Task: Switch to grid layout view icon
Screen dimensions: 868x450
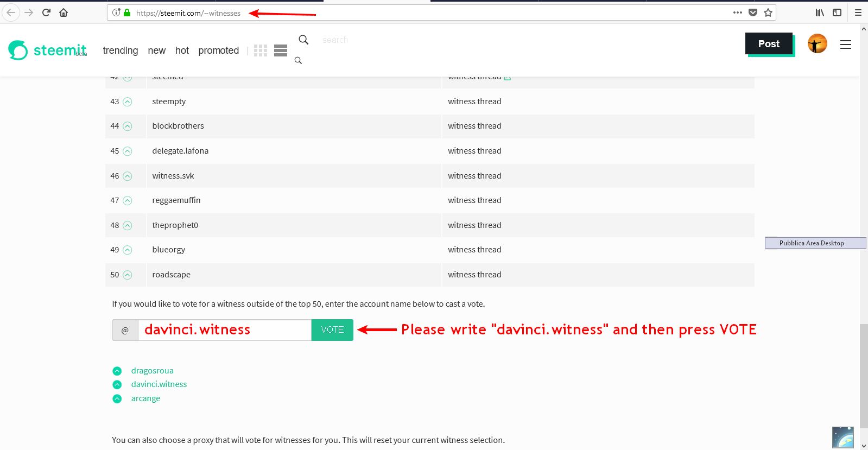Action: (x=261, y=50)
